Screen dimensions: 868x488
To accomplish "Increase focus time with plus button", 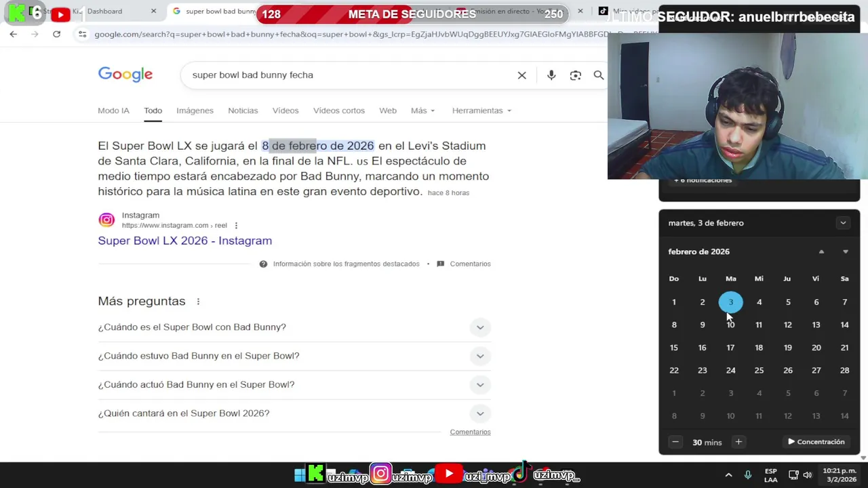I will pyautogui.click(x=738, y=442).
